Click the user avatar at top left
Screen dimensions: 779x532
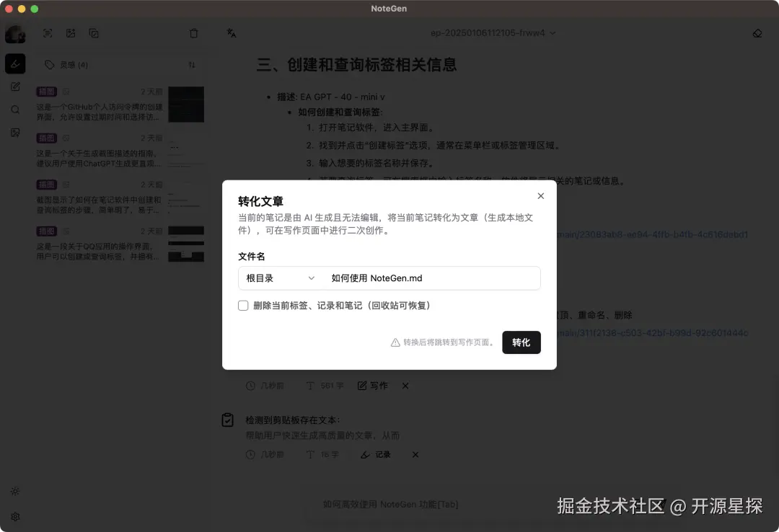[x=15, y=35]
